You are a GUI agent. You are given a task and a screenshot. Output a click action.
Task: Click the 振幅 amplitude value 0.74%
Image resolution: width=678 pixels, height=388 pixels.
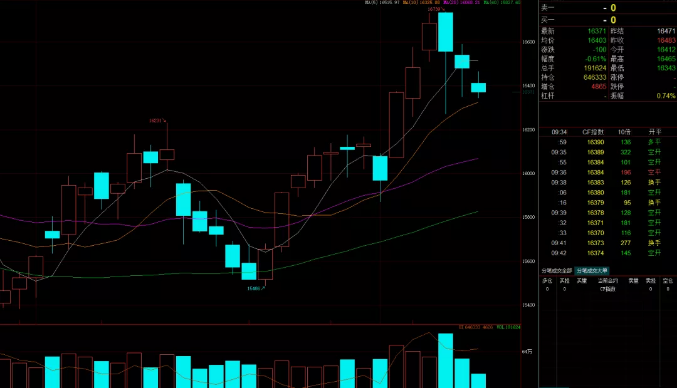pos(666,96)
